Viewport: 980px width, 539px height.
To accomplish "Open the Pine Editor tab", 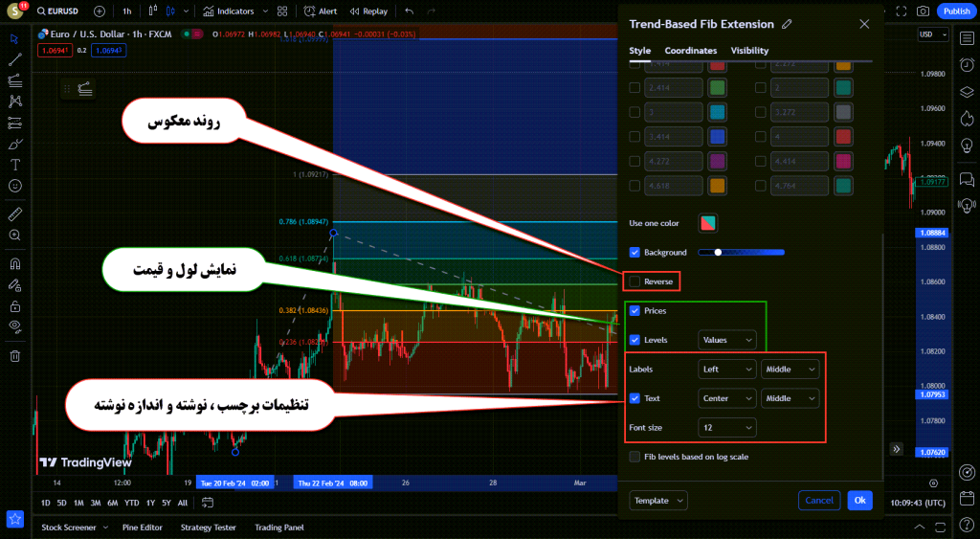I will (x=142, y=528).
